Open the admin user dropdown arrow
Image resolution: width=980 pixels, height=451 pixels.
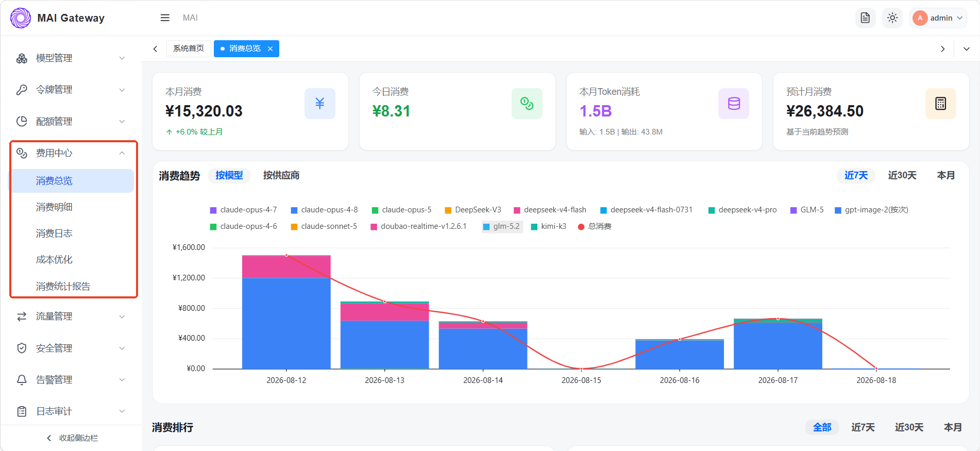960,18
